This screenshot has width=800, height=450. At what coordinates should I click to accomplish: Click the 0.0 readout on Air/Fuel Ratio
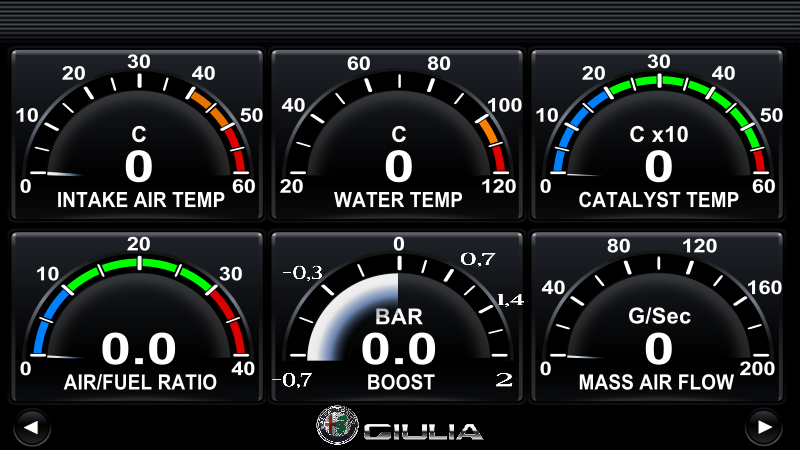pos(139,349)
